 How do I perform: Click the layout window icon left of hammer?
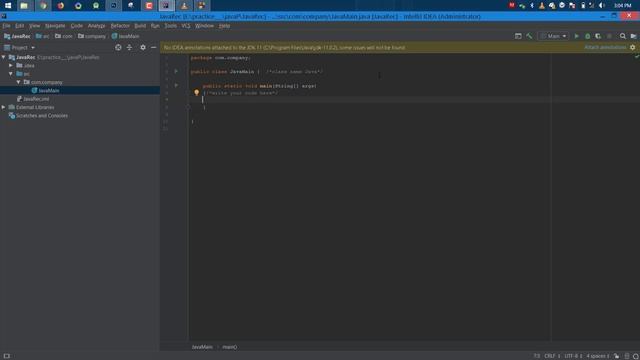[518, 36]
